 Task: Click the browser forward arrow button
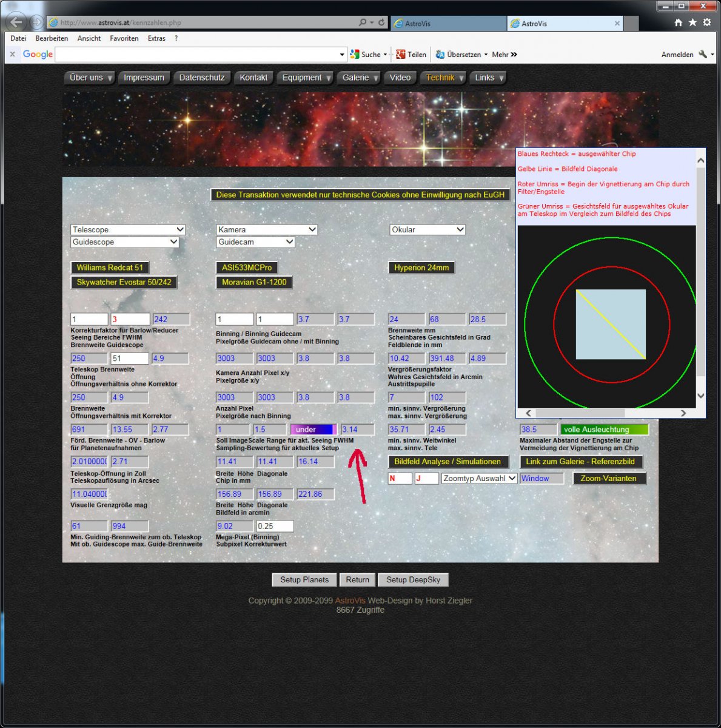pyautogui.click(x=36, y=23)
